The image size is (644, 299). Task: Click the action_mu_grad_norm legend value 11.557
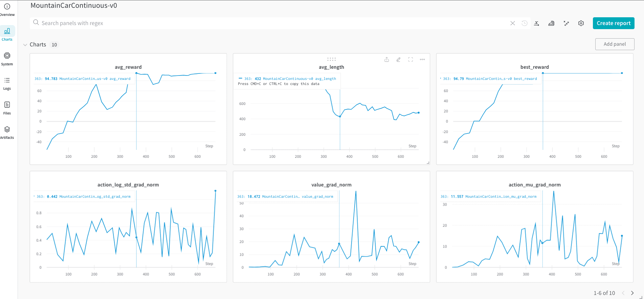[457, 196]
